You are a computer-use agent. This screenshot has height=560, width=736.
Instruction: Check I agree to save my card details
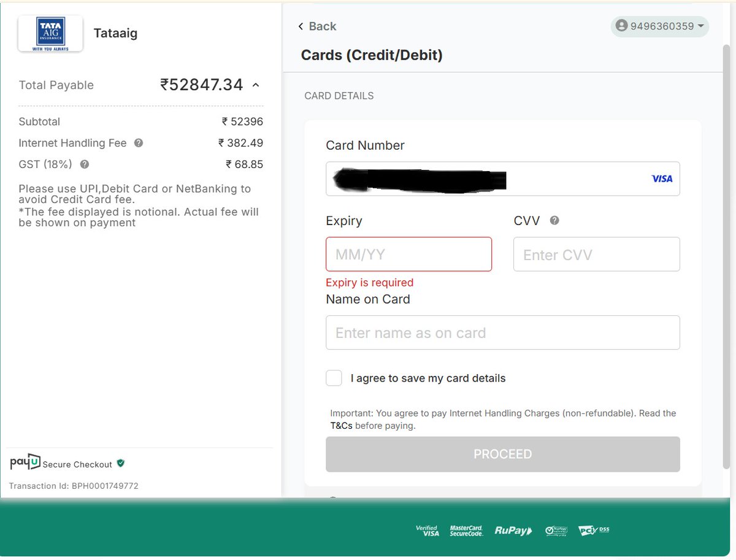point(334,378)
